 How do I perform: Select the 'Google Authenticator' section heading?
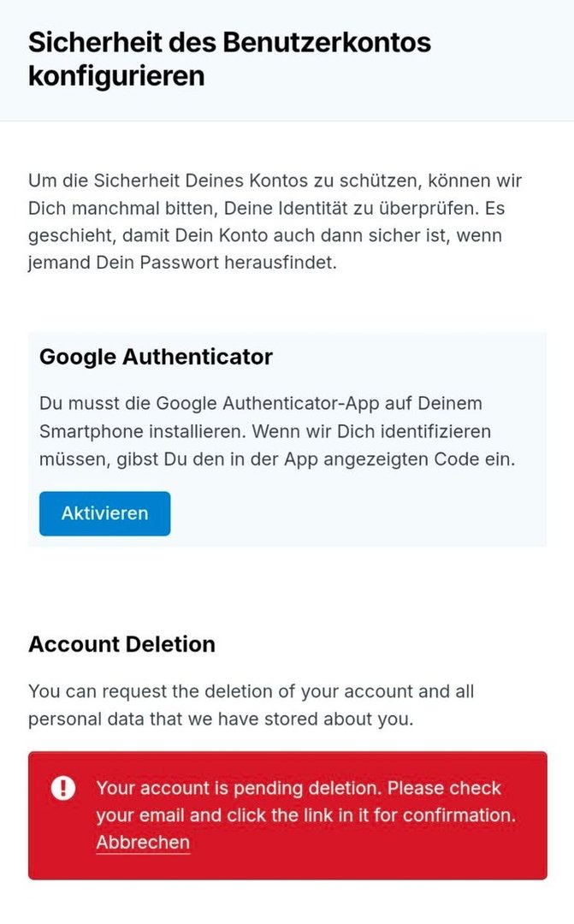pos(156,357)
